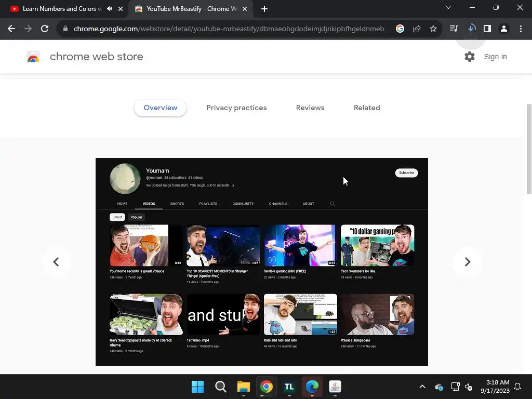Image resolution: width=532 pixels, height=399 pixels.
Task: Go back to the previous page
Action: click(x=11, y=29)
